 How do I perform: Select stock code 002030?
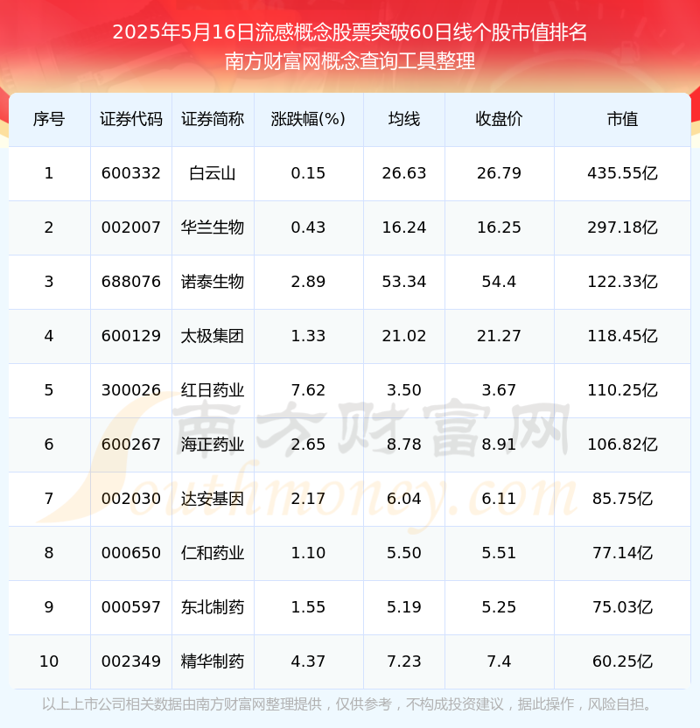click(131, 499)
